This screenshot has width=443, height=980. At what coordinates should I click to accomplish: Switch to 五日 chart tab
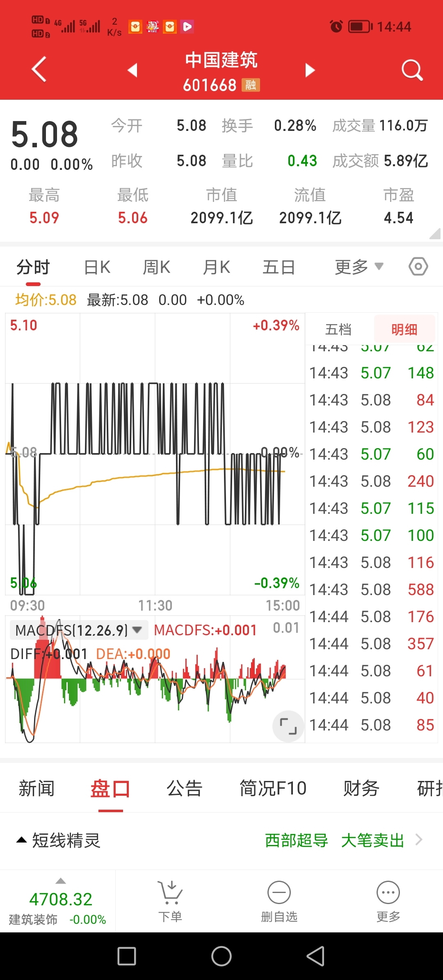(x=279, y=267)
